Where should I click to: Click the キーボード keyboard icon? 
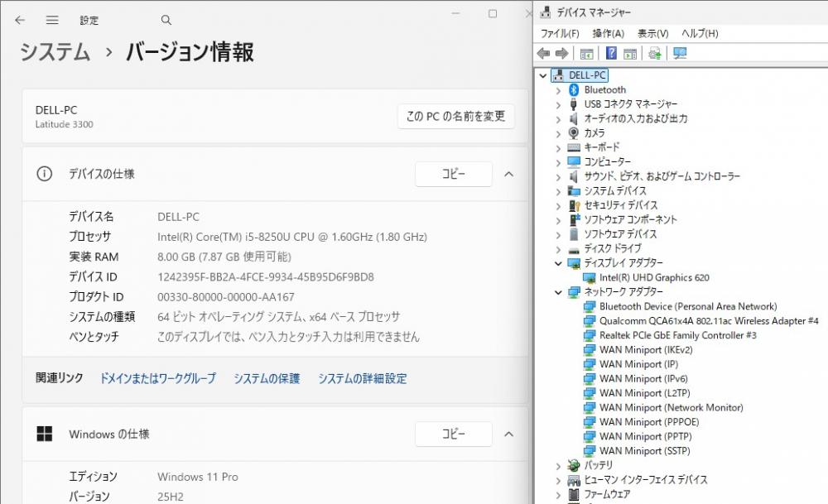point(574,147)
